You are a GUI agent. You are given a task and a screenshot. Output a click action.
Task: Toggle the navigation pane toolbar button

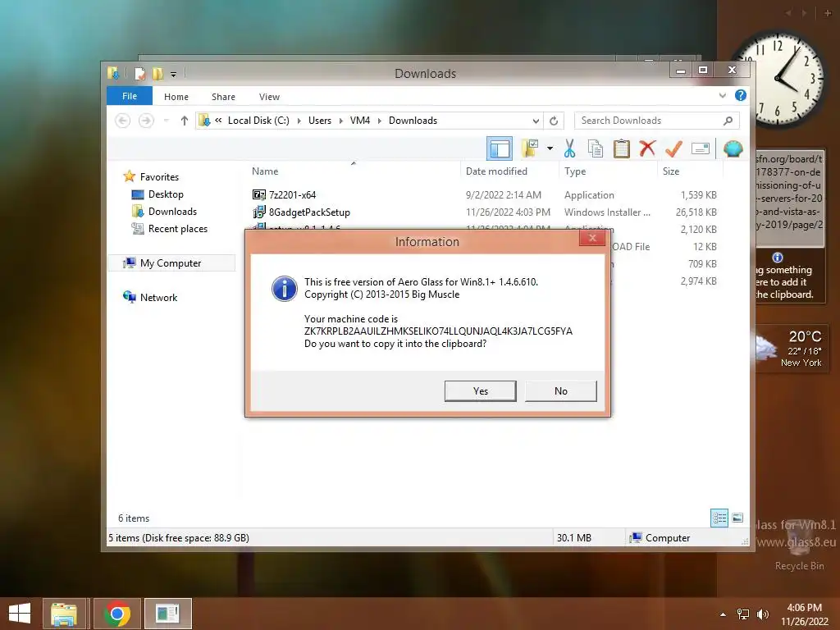click(500, 148)
